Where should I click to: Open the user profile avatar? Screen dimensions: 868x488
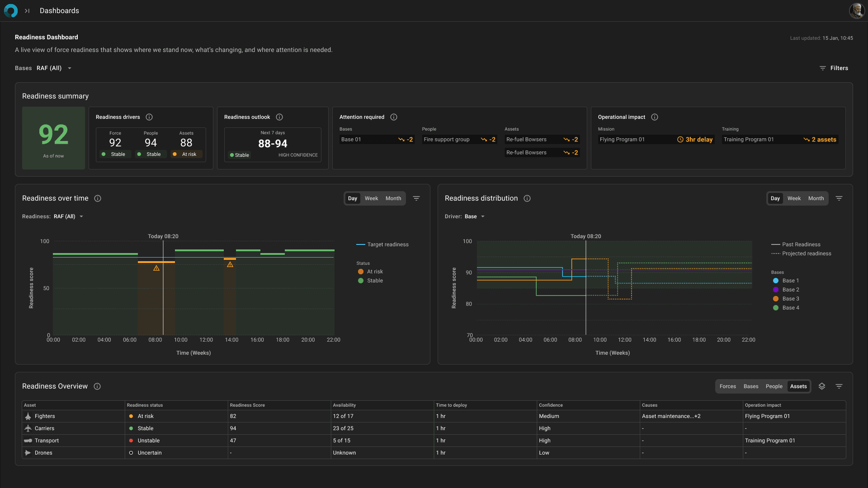[x=856, y=11]
